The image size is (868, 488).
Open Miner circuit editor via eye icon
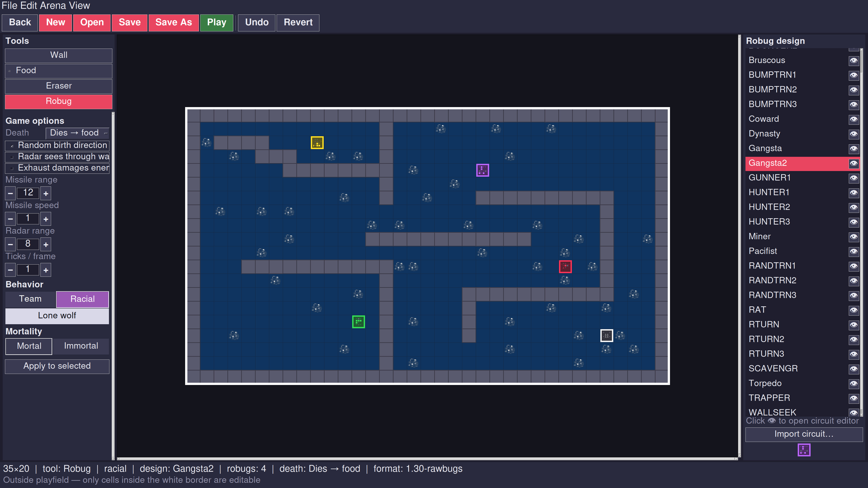pyautogui.click(x=853, y=237)
